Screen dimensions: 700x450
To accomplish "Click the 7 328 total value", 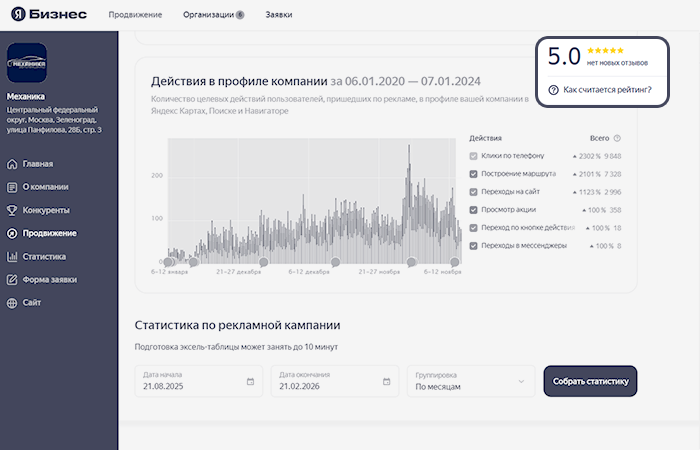I will tap(612, 174).
